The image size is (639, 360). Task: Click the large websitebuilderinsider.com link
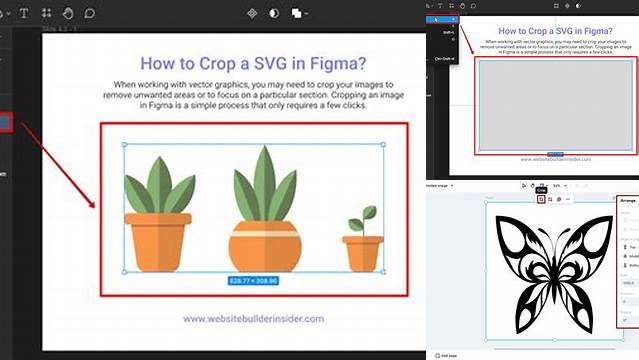(x=253, y=319)
